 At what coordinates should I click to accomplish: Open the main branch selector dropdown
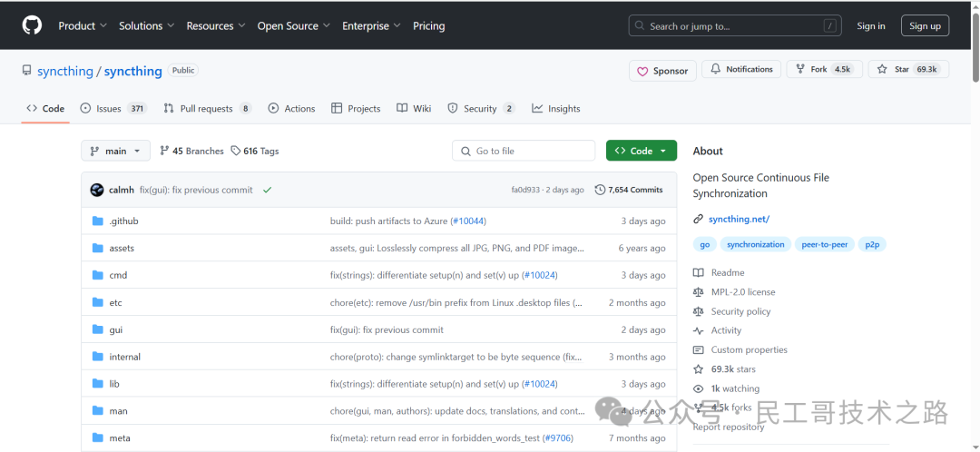[115, 151]
